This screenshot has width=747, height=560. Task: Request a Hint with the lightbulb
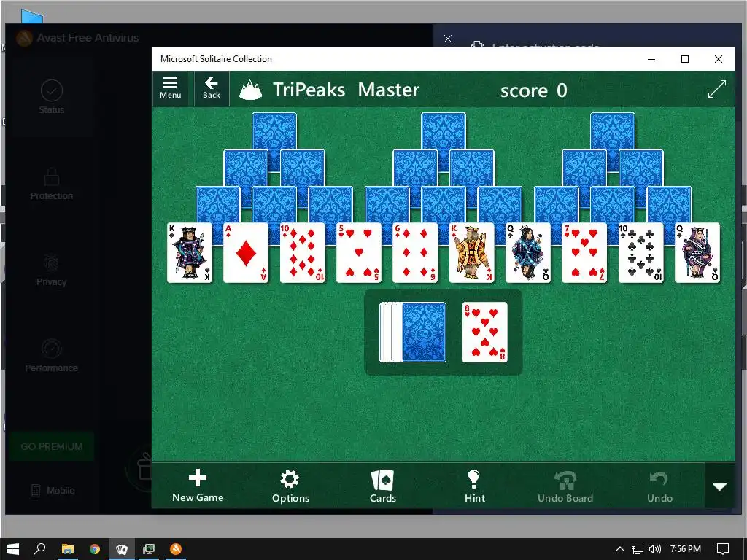(x=474, y=486)
